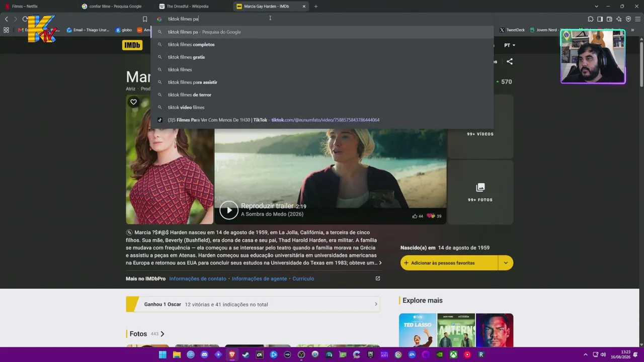Screen dimensions: 644x362
Task: Open 'Informações de agente' link
Action: pos(259,279)
